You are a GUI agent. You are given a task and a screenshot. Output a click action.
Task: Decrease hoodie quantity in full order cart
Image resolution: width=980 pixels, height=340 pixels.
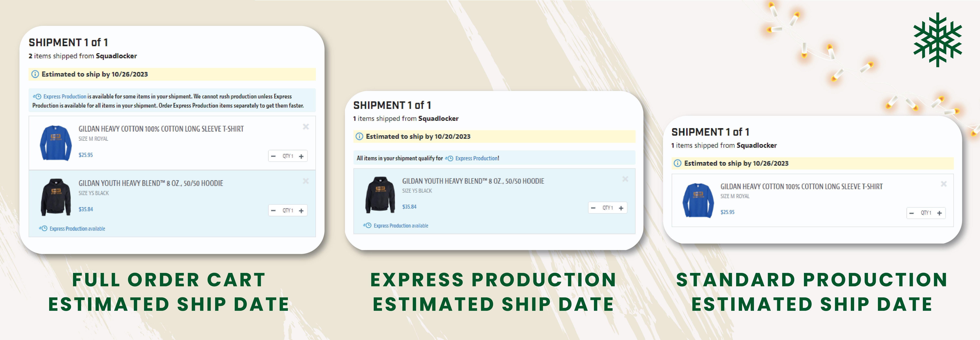pyautogui.click(x=273, y=211)
